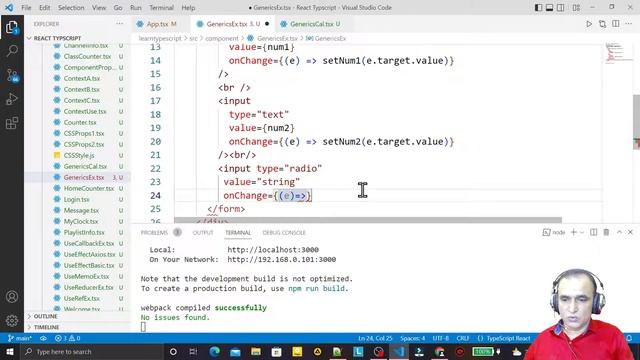Screen dimensions: 640x360
Task: Open the notifications bell in status bar
Action: pyautogui.click(x=629, y=338)
